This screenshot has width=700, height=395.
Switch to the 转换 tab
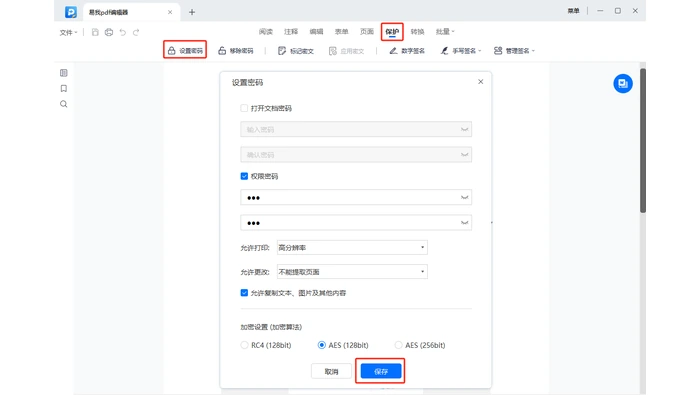pyautogui.click(x=417, y=31)
